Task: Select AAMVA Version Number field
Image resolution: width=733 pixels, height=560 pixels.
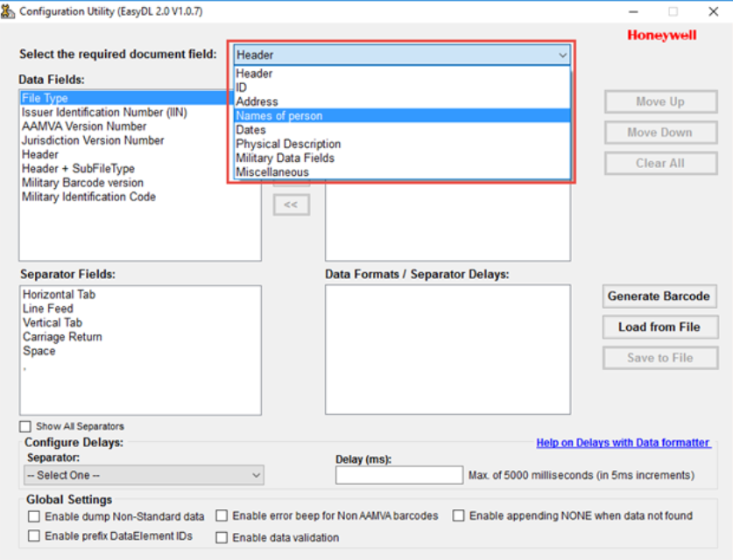Action: click(84, 126)
